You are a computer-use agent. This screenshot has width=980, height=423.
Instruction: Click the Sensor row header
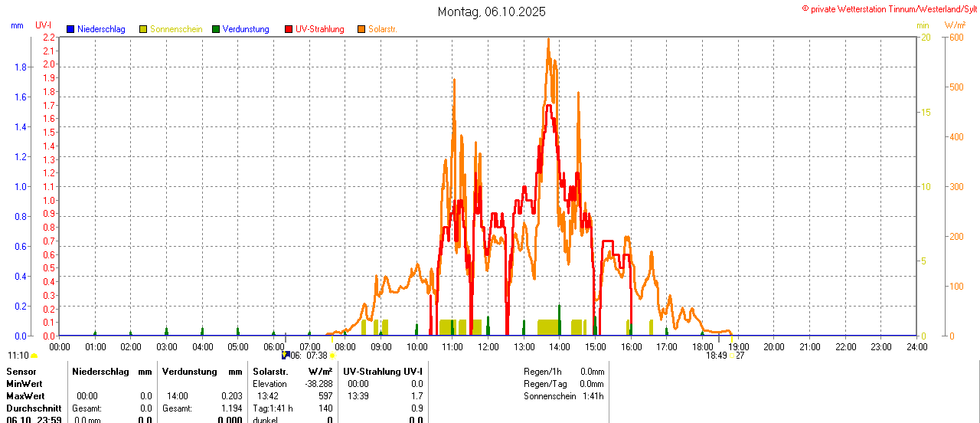21,372
